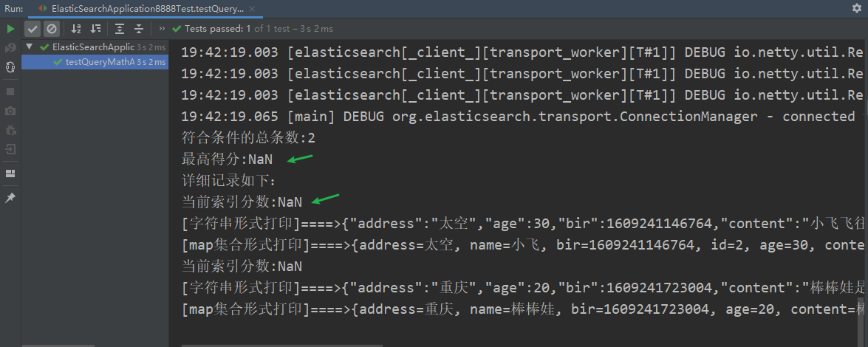
Task: Collapse all test tree nodes
Action: (139, 29)
